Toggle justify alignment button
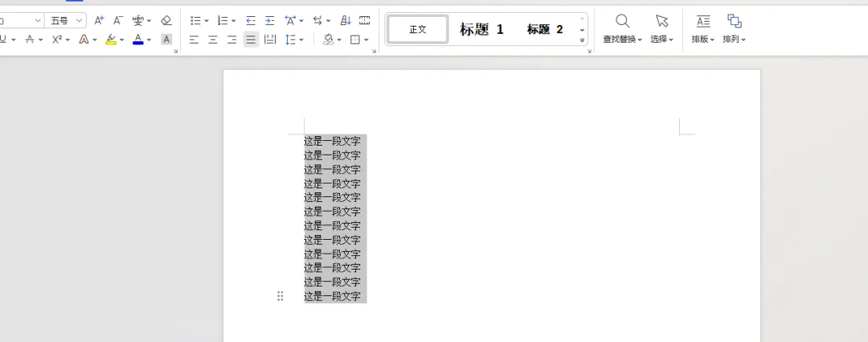The height and width of the screenshot is (342, 868). pyautogui.click(x=251, y=39)
